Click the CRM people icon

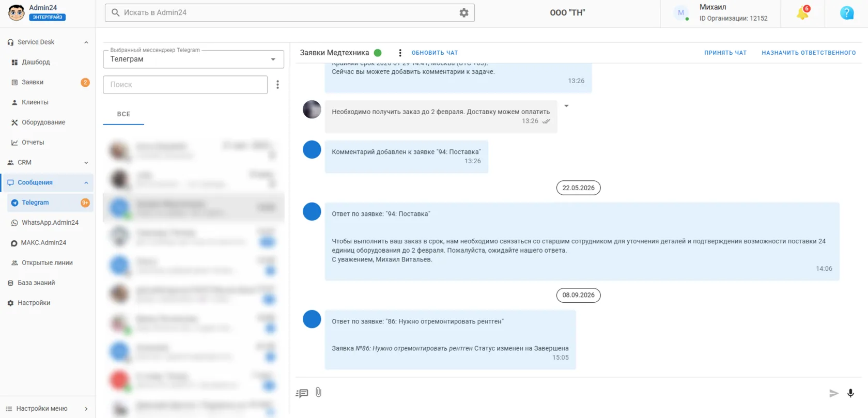(x=10, y=163)
